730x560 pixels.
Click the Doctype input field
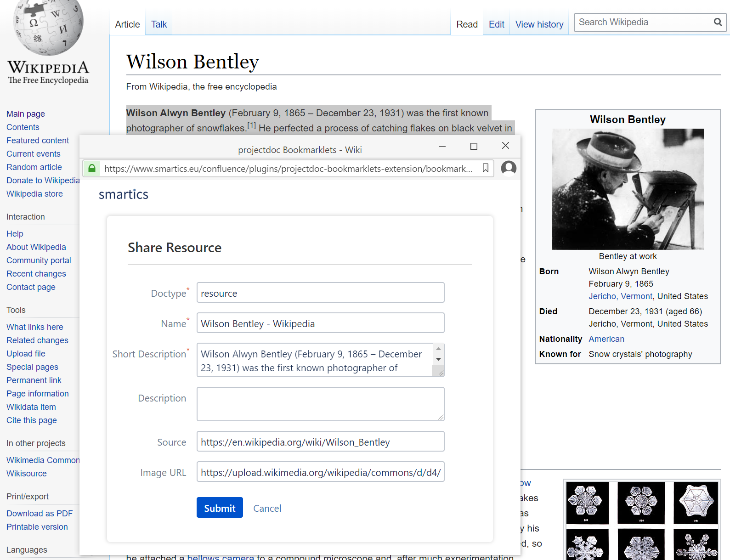(x=320, y=293)
